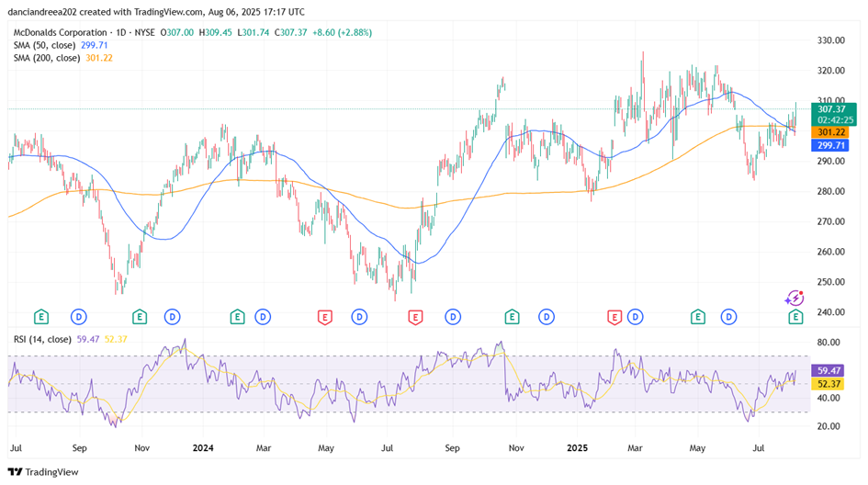This screenshot has height=485, width=868.
Task: Click the rightmost green earnings marker
Action: 796,317
